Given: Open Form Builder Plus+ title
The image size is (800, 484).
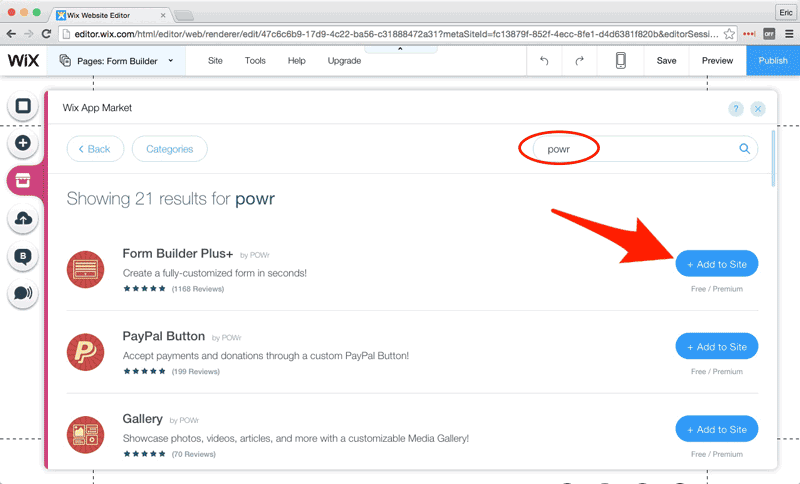Looking at the screenshot, I should (x=178, y=253).
